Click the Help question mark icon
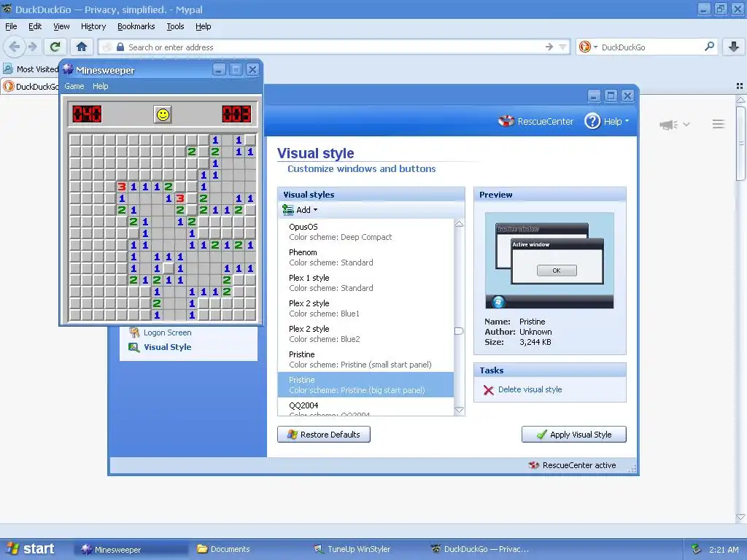The width and height of the screenshot is (747, 560). coord(592,121)
